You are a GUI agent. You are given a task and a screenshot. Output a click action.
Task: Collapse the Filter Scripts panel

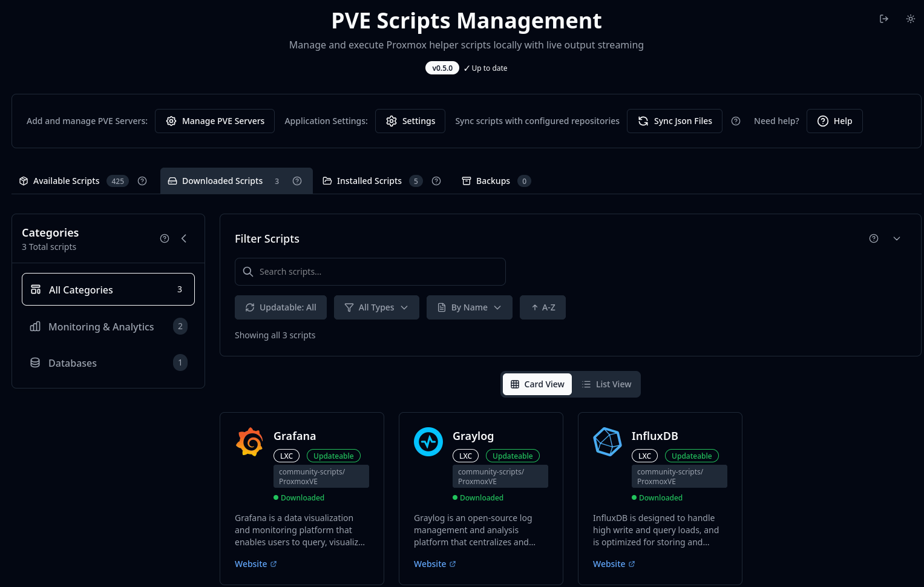point(897,238)
